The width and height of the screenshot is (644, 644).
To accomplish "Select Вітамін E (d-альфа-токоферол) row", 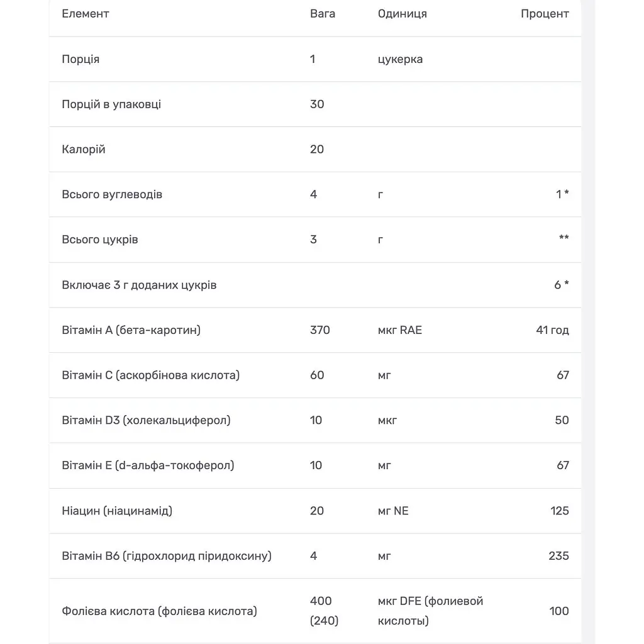I will click(315, 465).
